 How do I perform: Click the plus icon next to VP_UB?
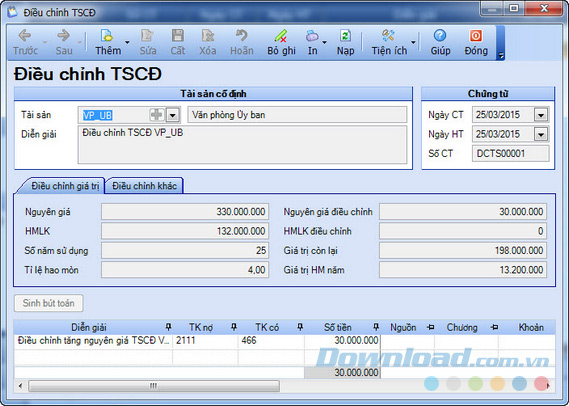point(157,115)
